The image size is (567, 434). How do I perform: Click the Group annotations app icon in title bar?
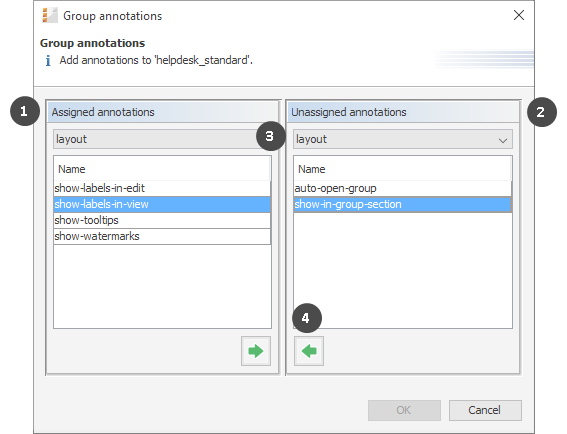pos(50,16)
